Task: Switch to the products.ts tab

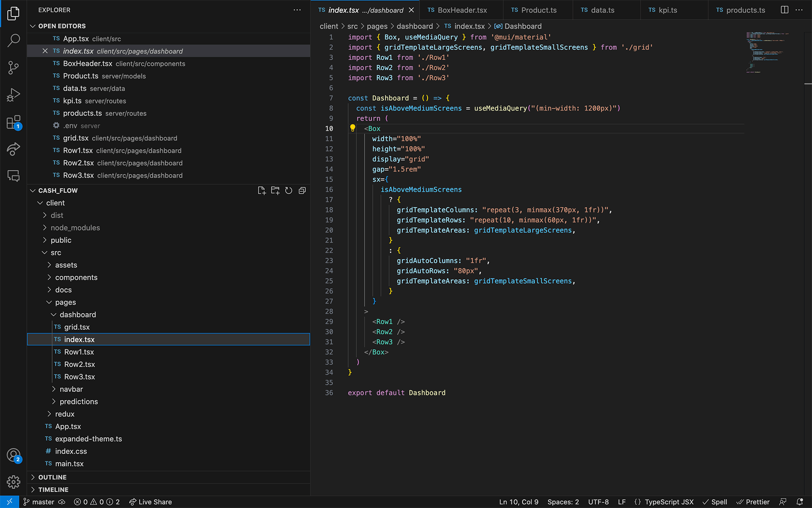Action: (740, 10)
